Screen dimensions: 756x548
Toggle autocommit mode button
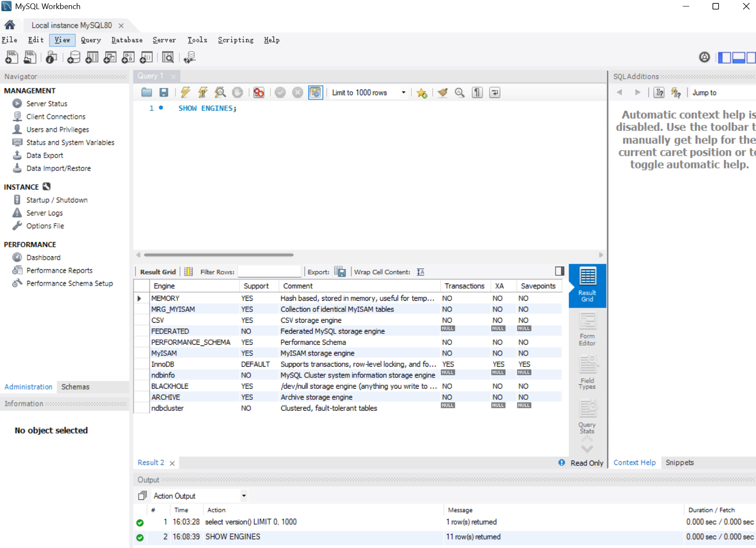315,93
